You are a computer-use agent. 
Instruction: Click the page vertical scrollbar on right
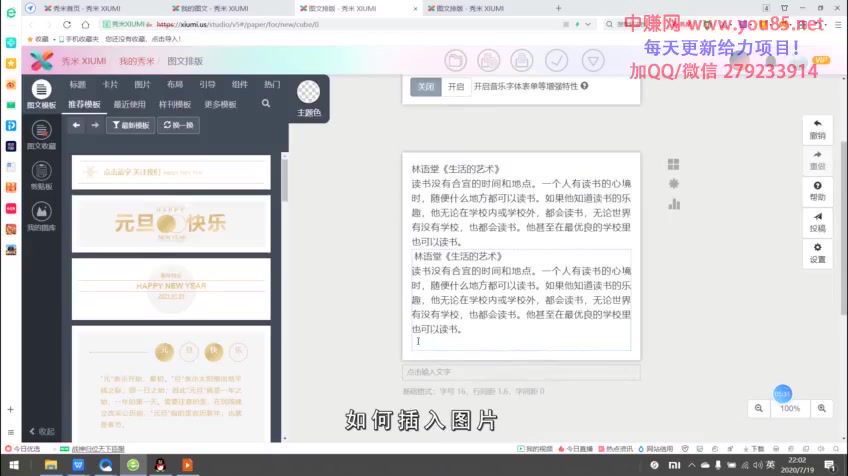[844, 228]
